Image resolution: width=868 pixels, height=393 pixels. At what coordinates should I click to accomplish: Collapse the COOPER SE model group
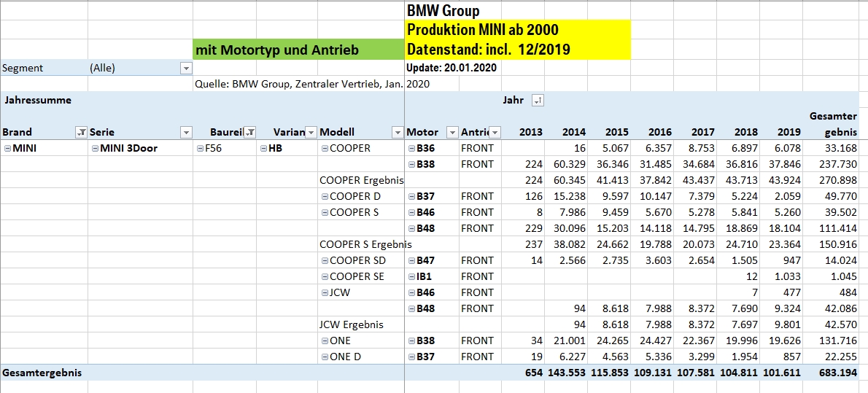(x=325, y=276)
